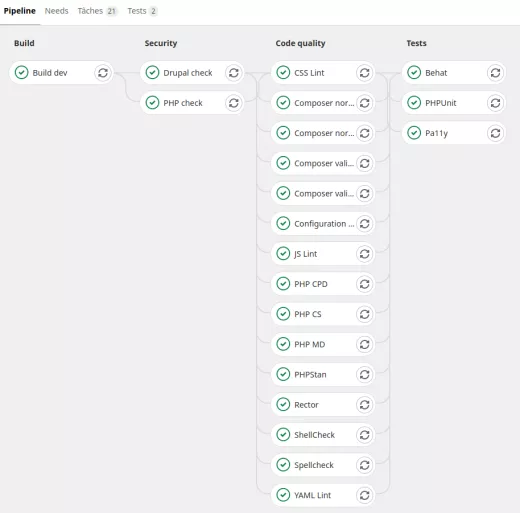Retry the PHP CPD job
520x513 pixels.
[365, 284]
